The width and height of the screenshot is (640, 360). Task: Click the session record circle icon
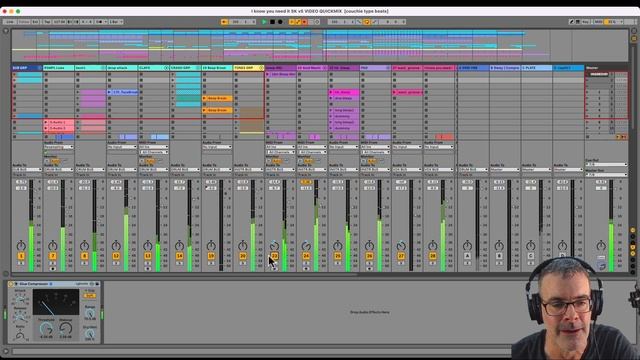point(317,22)
